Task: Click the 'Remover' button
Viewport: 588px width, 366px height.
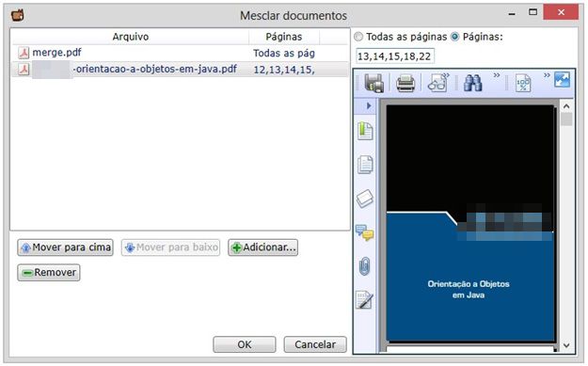Action: [x=49, y=273]
